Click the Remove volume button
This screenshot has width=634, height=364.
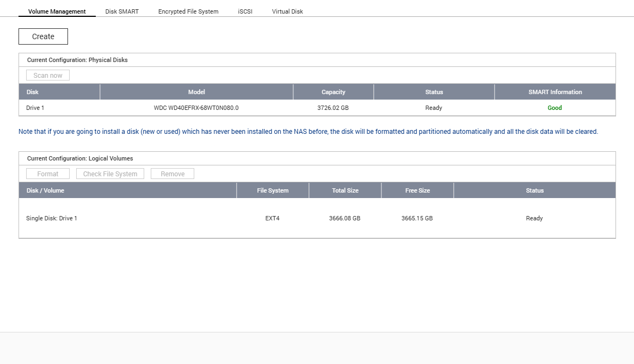pos(173,174)
